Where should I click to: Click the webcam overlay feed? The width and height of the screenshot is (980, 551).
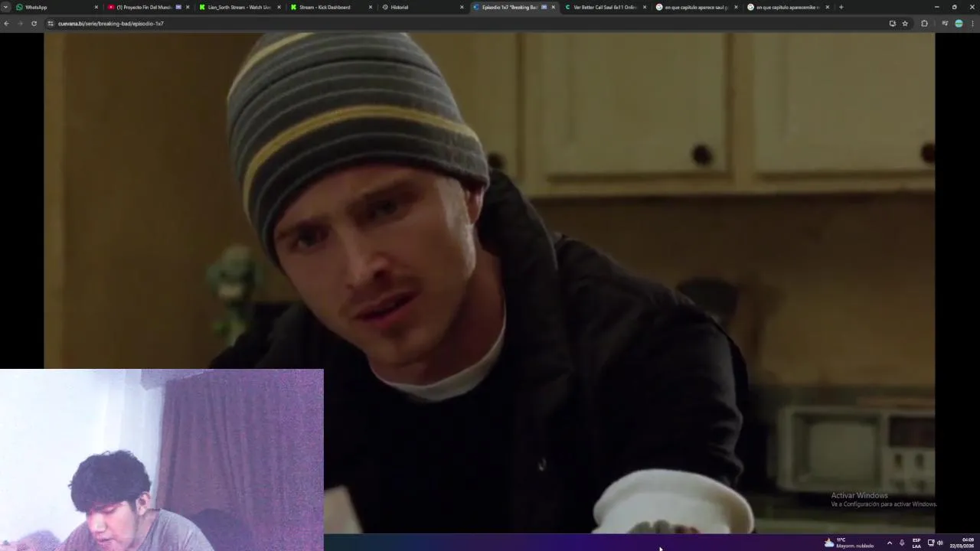(x=162, y=460)
